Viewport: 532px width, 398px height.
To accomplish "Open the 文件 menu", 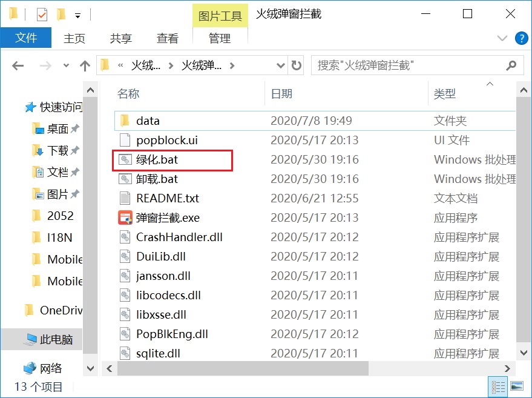I will pyautogui.click(x=26, y=38).
